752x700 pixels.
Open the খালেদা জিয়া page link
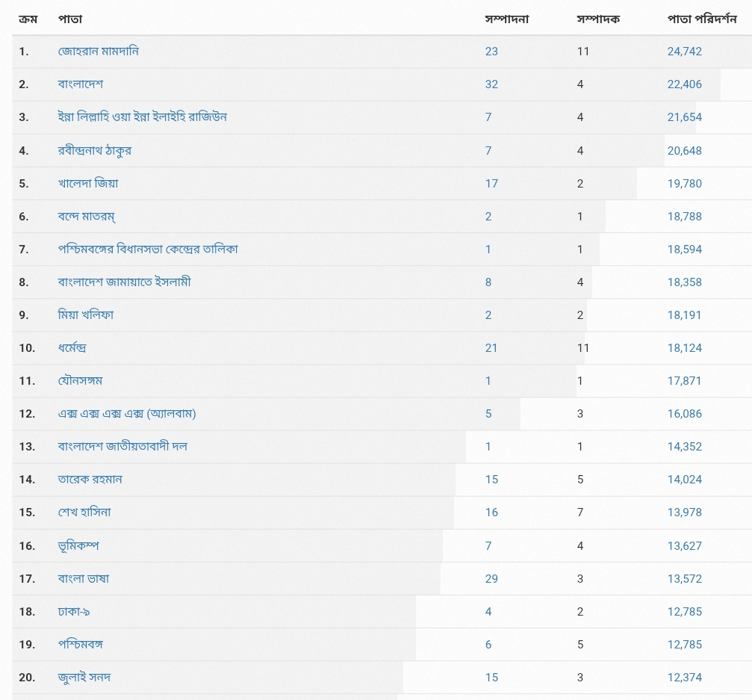[x=88, y=183]
